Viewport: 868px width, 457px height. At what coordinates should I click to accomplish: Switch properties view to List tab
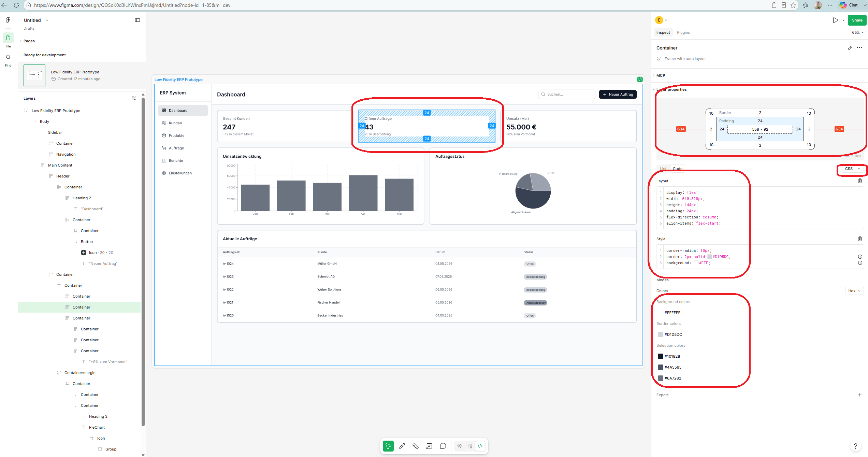point(663,169)
